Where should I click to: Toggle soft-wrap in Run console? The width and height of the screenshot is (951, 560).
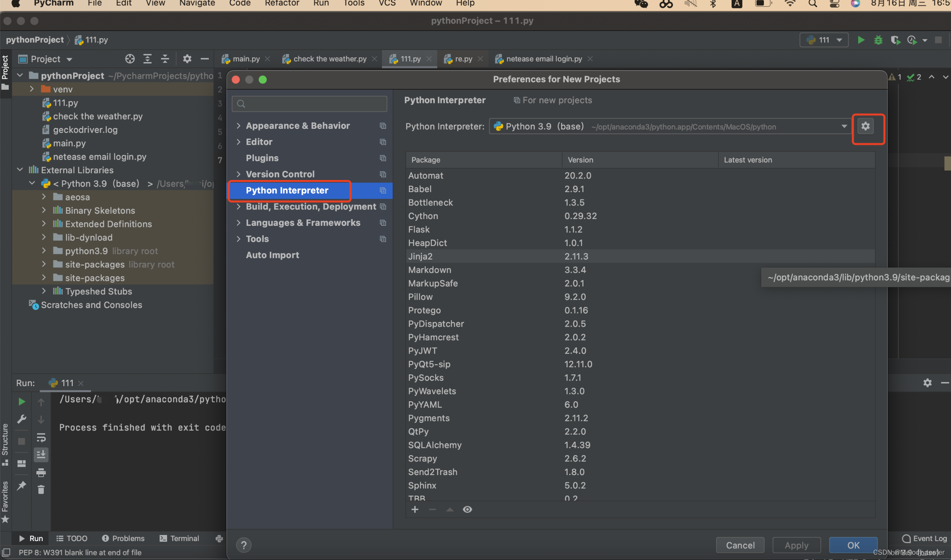[41, 438]
